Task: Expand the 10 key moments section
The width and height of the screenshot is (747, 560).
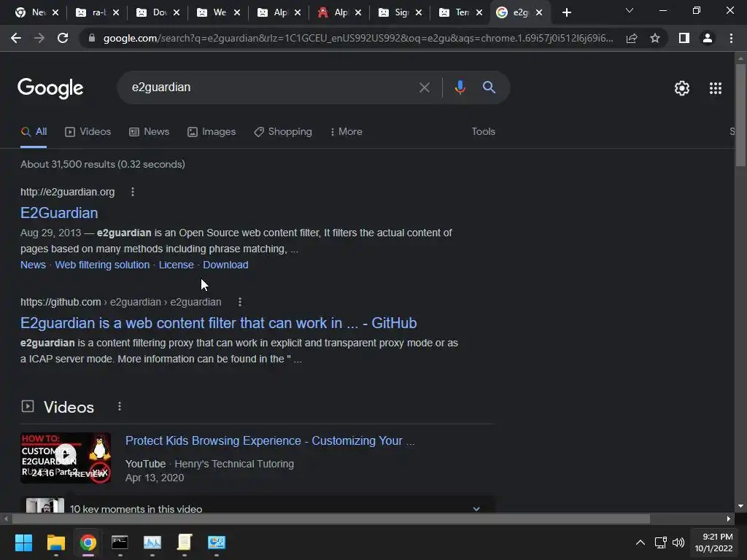Action: coord(476,508)
